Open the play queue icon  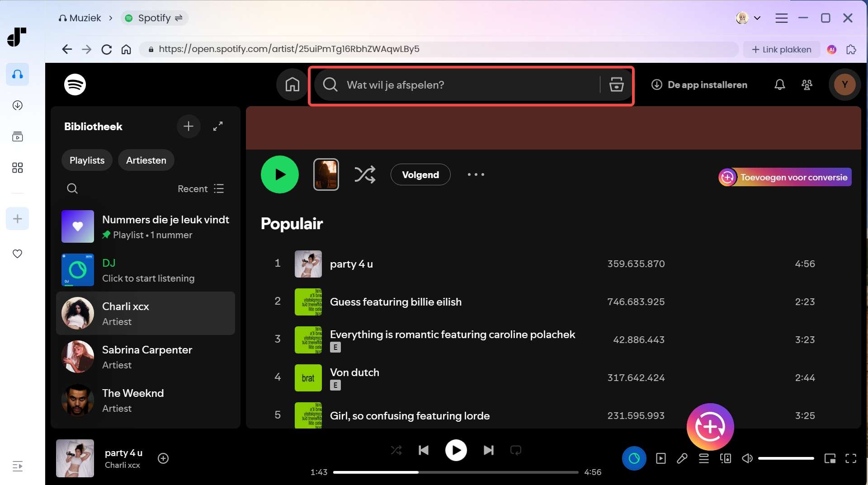click(703, 458)
